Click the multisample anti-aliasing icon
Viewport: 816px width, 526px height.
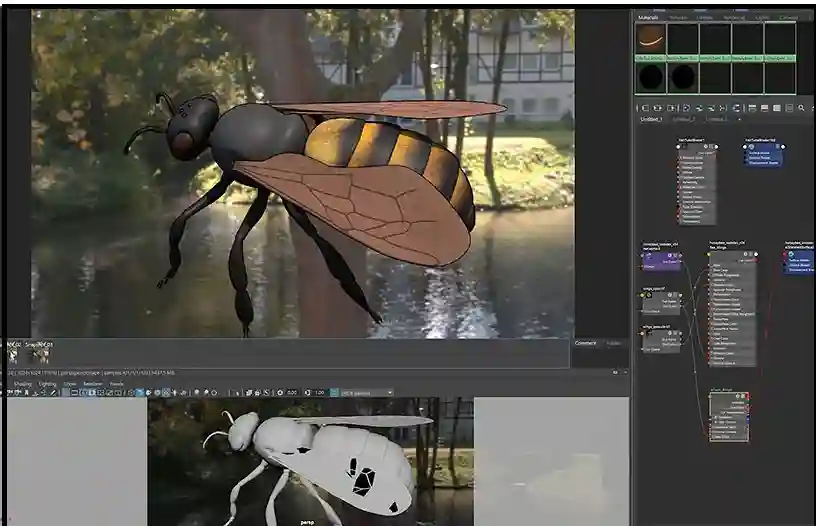tap(214, 393)
